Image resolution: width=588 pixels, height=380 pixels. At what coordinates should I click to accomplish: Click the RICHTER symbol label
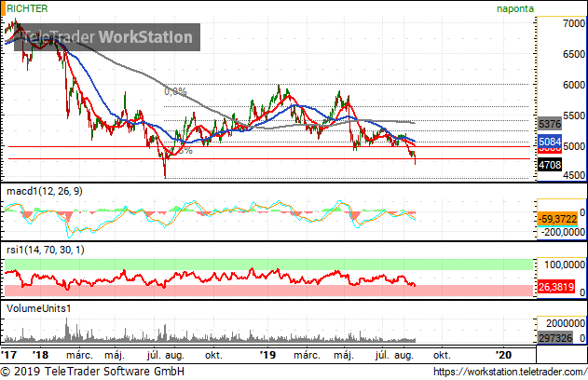point(27,8)
